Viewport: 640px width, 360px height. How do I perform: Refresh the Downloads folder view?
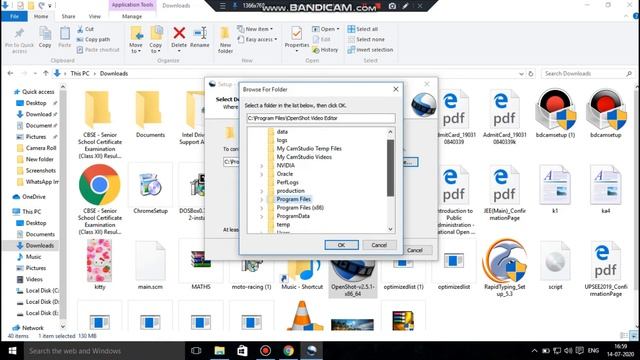[x=531, y=74]
